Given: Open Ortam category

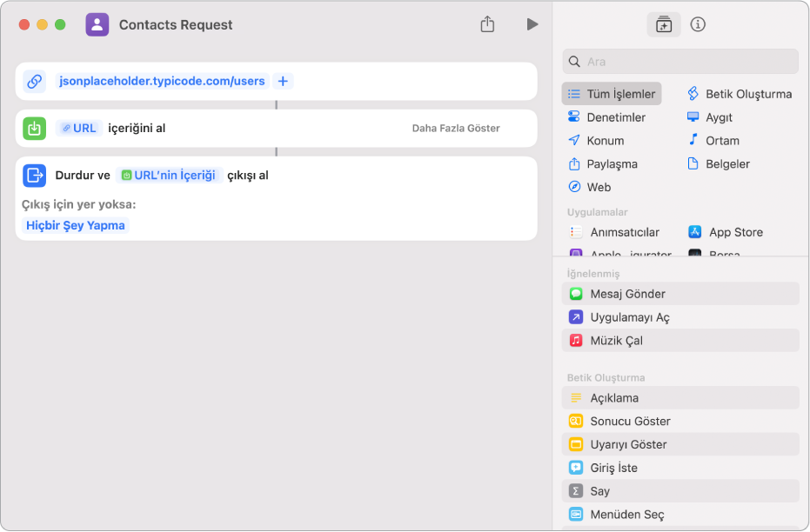Looking at the screenshot, I should [713, 140].
